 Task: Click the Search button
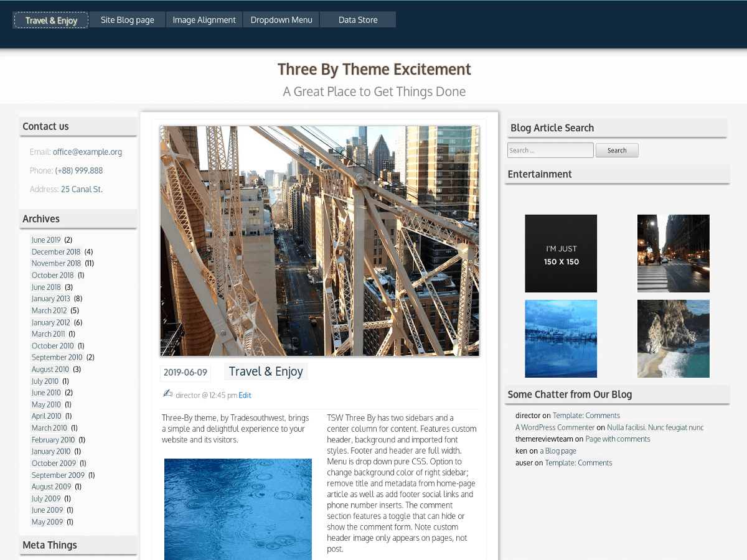tap(617, 150)
